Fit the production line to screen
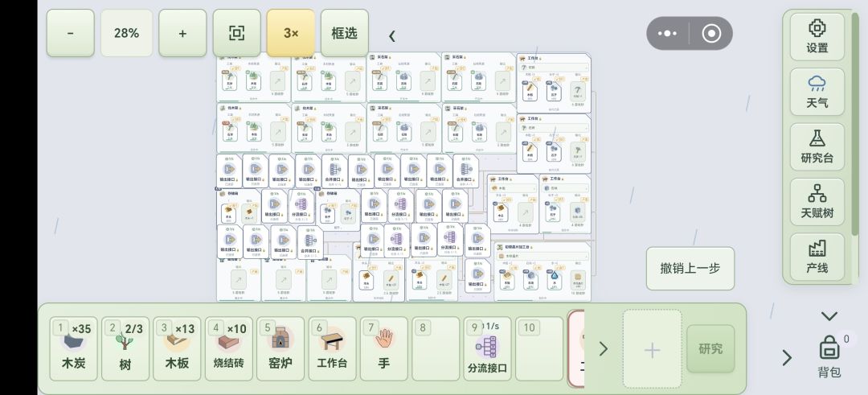 (x=236, y=33)
